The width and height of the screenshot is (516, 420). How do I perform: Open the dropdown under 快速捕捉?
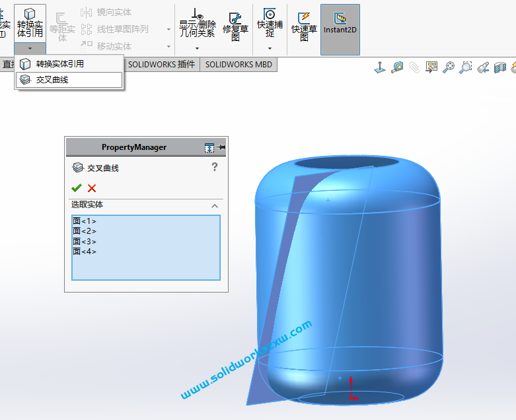pyautogui.click(x=270, y=48)
